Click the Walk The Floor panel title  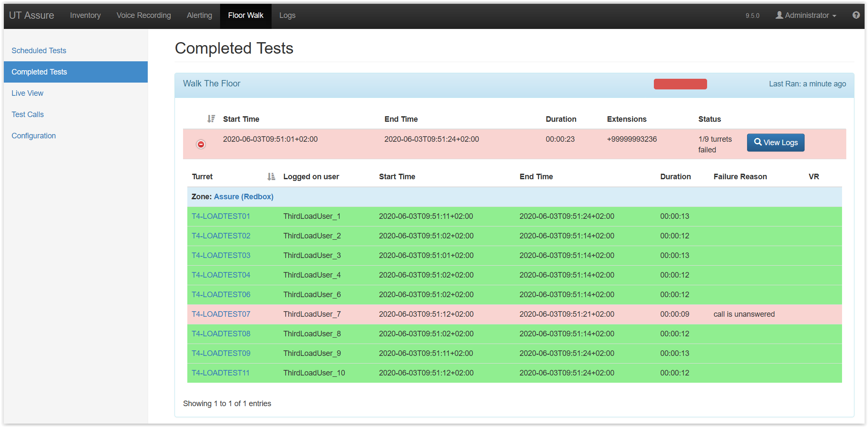tap(212, 83)
